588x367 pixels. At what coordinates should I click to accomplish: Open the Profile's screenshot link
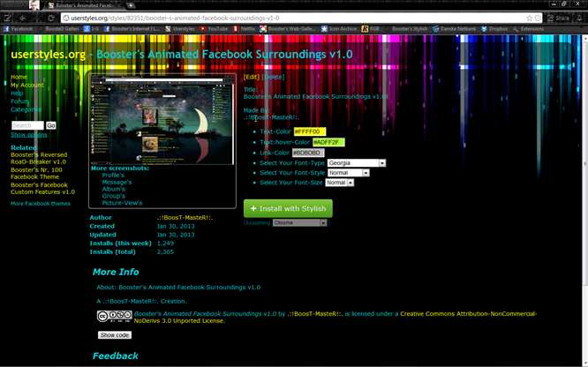pyautogui.click(x=113, y=175)
